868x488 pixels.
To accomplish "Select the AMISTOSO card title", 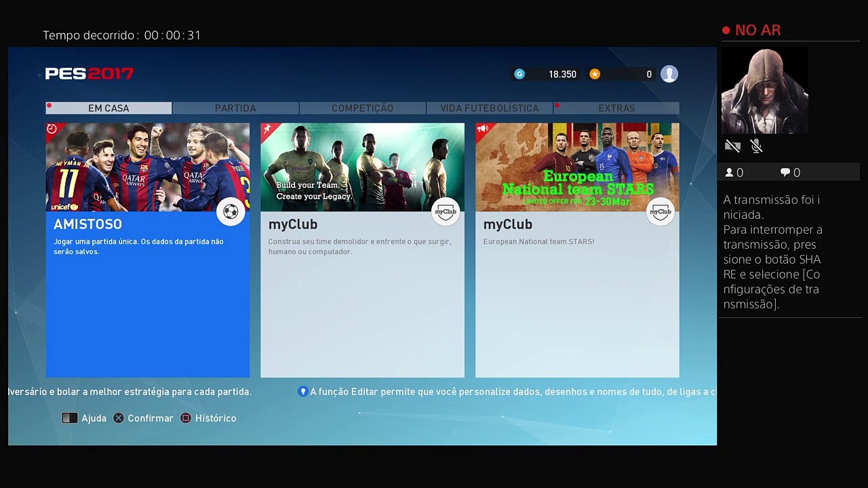I will coord(87,224).
